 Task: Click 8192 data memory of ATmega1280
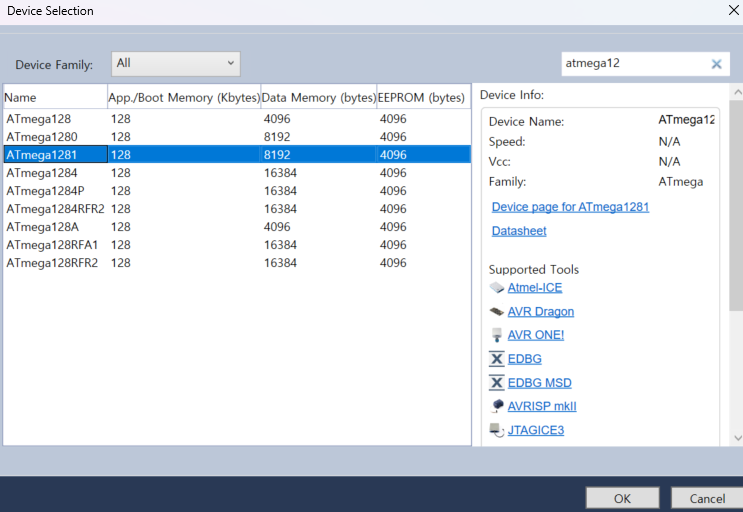pos(277,136)
